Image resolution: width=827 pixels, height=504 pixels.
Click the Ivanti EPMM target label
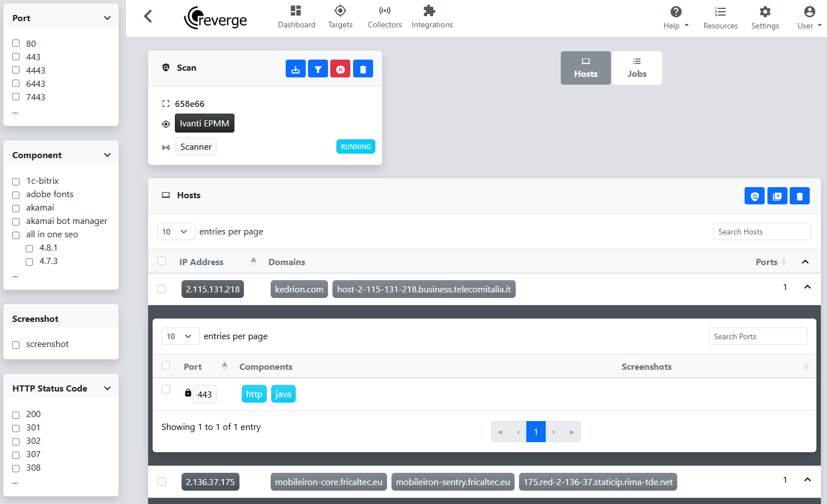(204, 124)
